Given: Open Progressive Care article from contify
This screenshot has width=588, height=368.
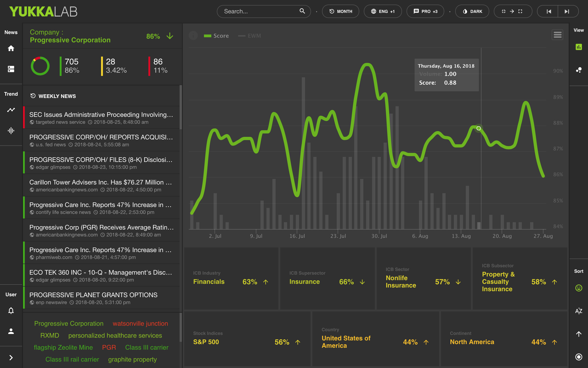Looking at the screenshot, I should tap(101, 208).
